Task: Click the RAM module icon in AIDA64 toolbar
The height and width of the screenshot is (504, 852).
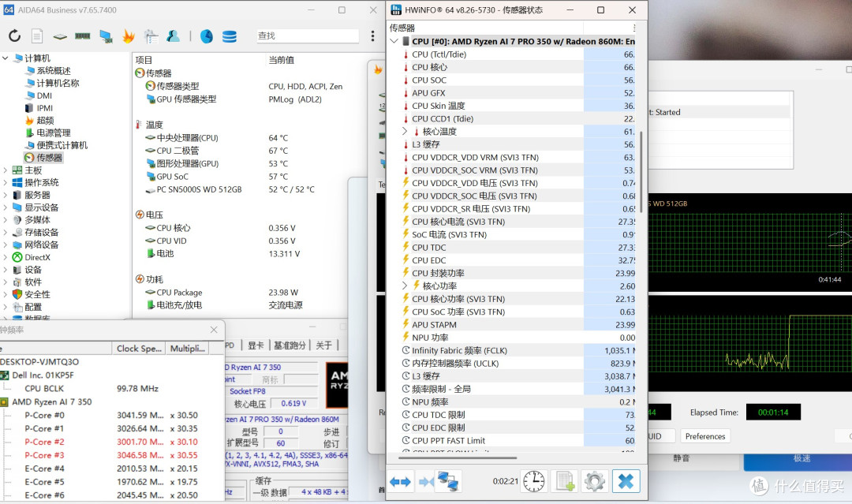Action: 83,35
